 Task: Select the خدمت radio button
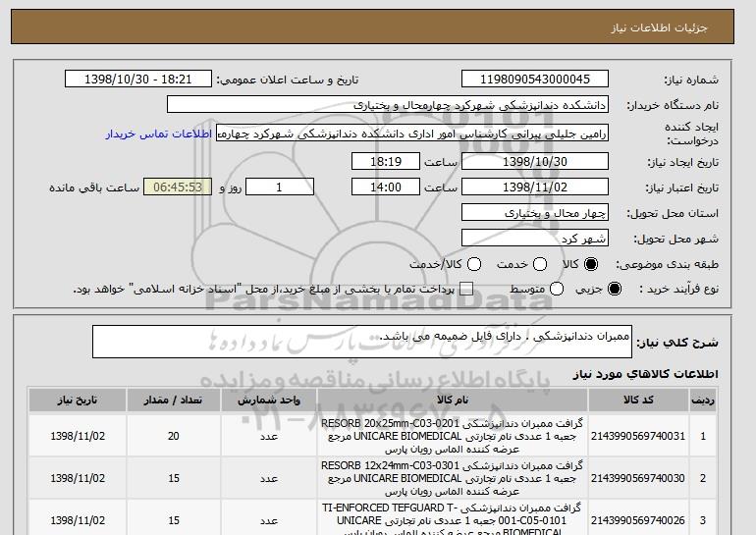(x=540, y=264)
